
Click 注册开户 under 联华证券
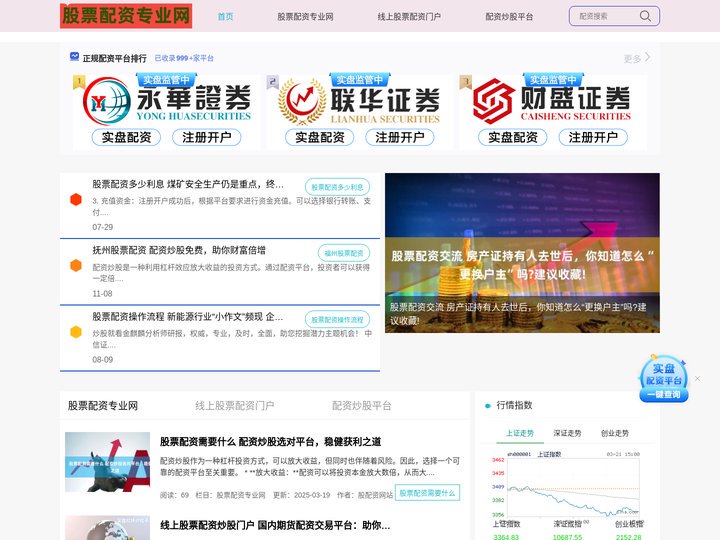pyautogui.click(x=399, y=137)
